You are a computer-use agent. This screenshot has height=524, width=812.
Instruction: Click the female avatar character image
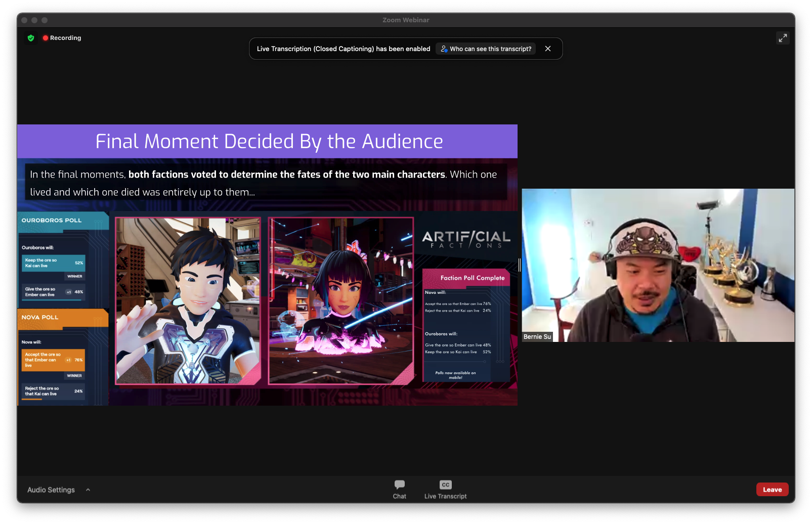(x=341, y=301)
